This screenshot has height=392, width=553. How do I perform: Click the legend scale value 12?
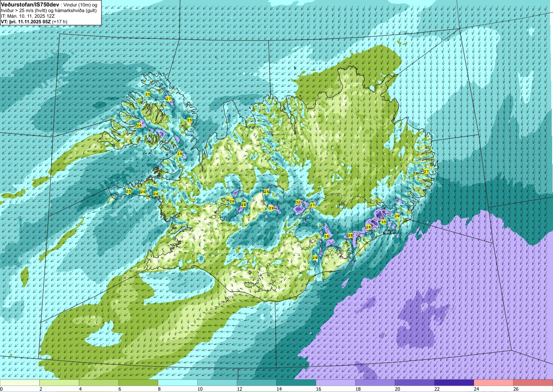click(x=239, y=389)
